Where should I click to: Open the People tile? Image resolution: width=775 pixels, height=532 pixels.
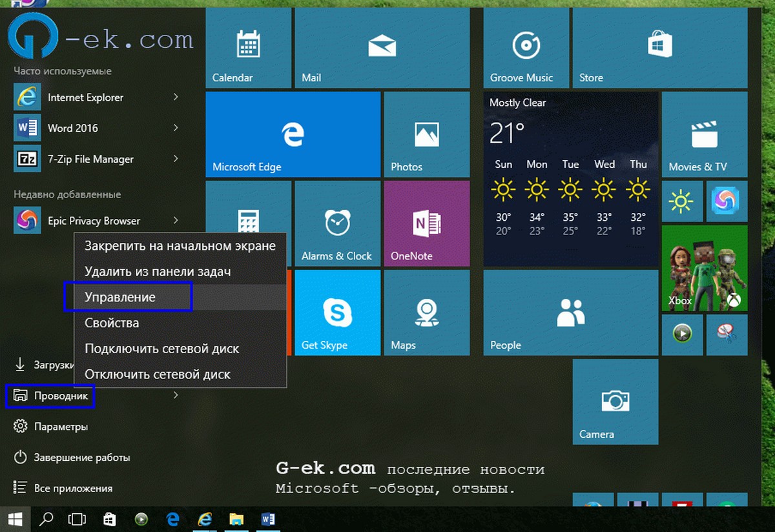pyautogui.click(x=570, y=312)
